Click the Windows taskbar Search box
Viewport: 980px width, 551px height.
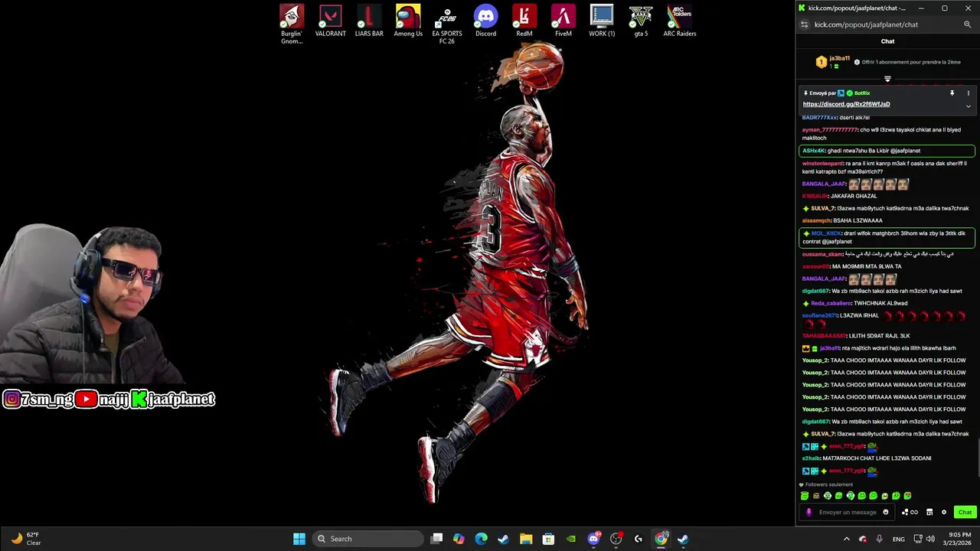click(368, 539)
